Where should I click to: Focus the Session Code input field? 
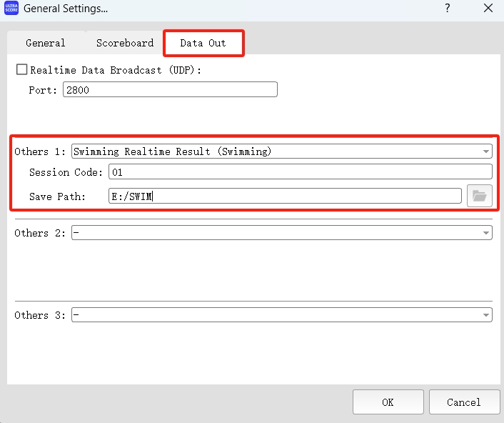click(x=300, y=172)
